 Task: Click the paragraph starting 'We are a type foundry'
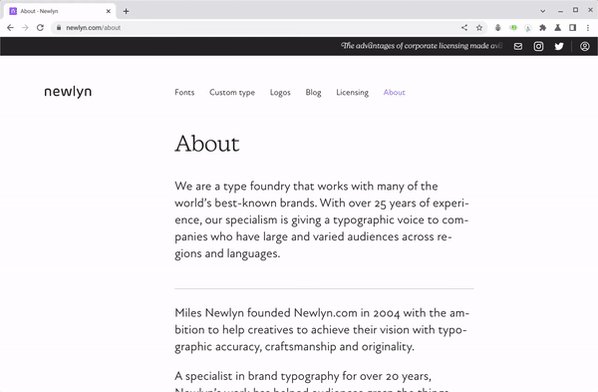click(x=322, y=220)
